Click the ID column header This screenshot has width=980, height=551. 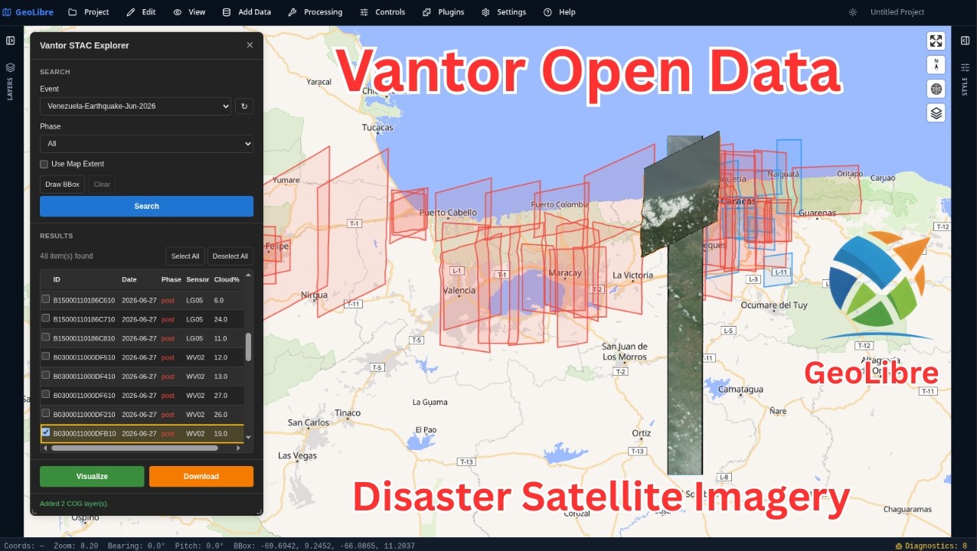tap(57, 279)
